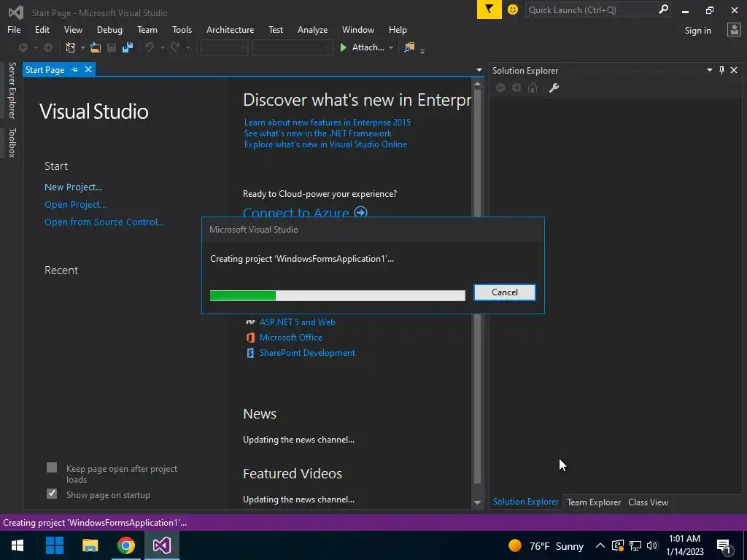
Task: Open the Solution Explorer window position dropdown
Action: pos(709,70)
